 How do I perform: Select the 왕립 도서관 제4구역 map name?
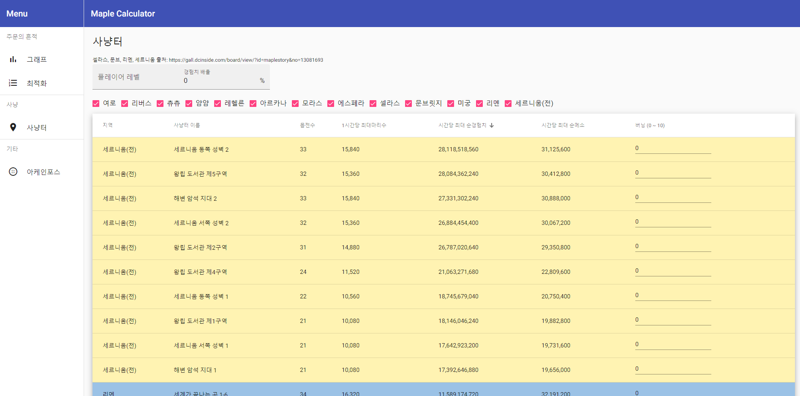pos(201,272)
